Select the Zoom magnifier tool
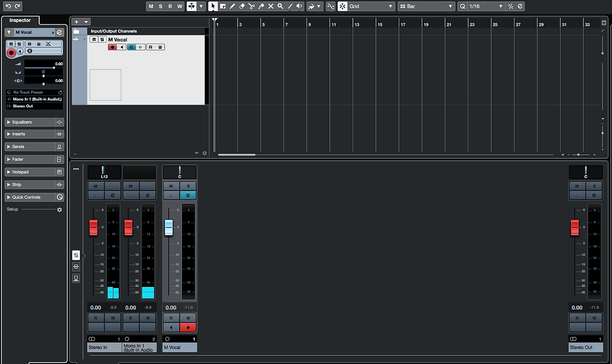 tap(280, 6)
